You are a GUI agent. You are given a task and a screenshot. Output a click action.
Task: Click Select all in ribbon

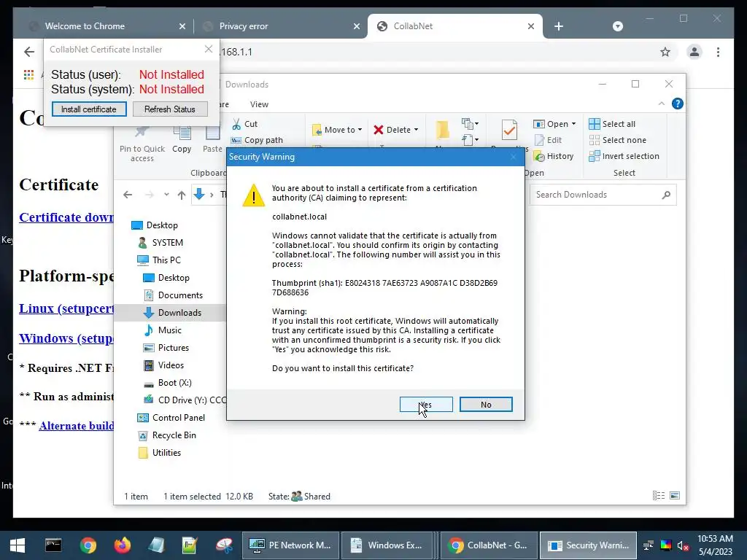tap(612, 124)
